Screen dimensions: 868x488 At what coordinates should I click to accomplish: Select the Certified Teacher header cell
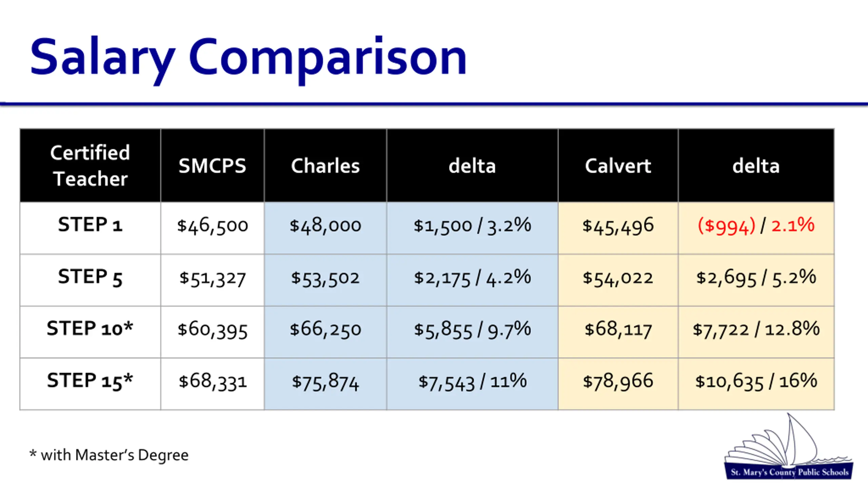pos(90,165)
